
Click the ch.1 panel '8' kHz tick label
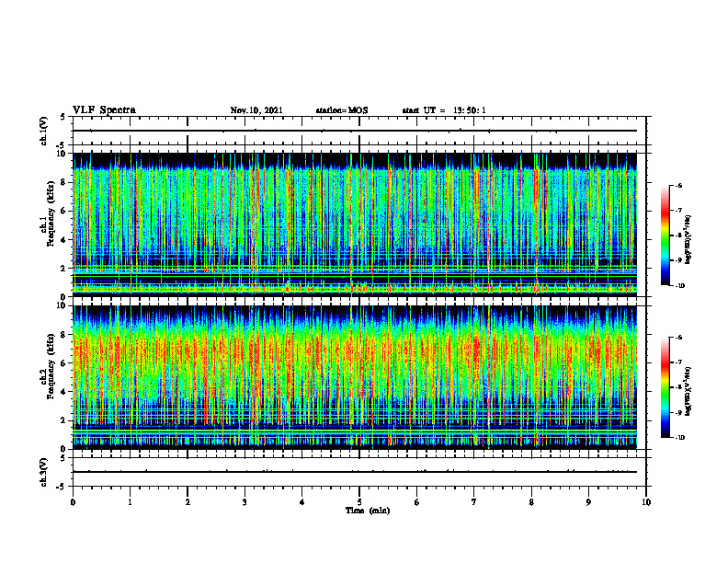pos(63,182)
